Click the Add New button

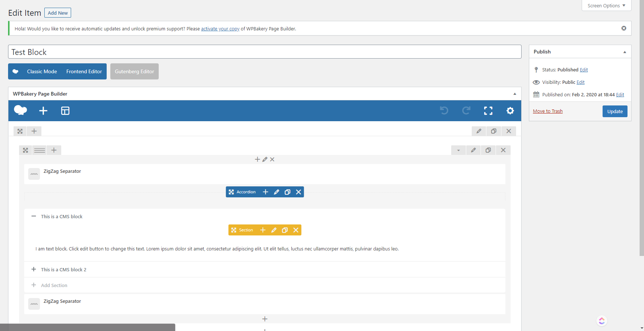click(x=58, y=13)
